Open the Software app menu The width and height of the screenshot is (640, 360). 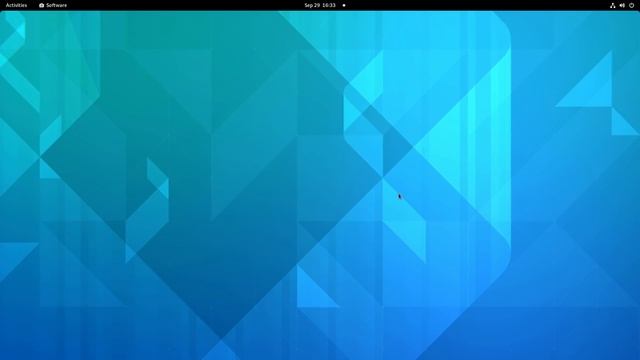point(53,5)
